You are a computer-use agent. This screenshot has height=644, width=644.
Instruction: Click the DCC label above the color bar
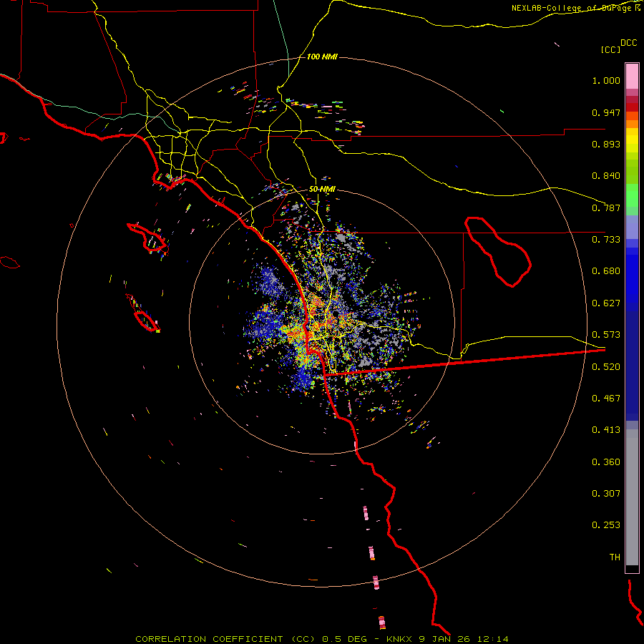click(x=629, y=43)
